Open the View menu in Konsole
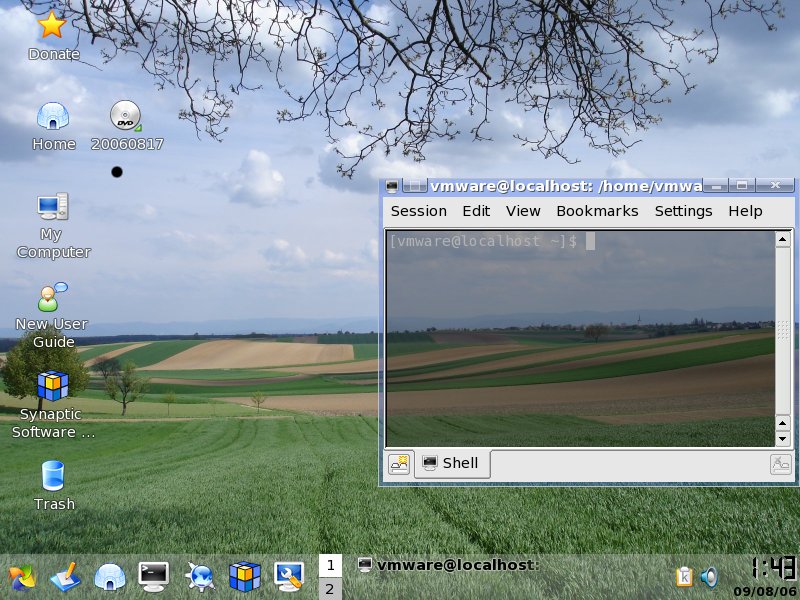 523,211
